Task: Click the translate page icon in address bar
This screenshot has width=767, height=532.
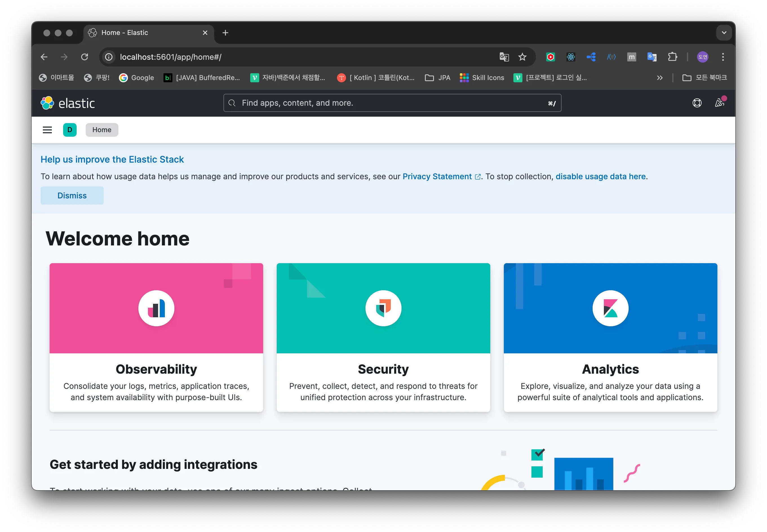Action: 504,57
